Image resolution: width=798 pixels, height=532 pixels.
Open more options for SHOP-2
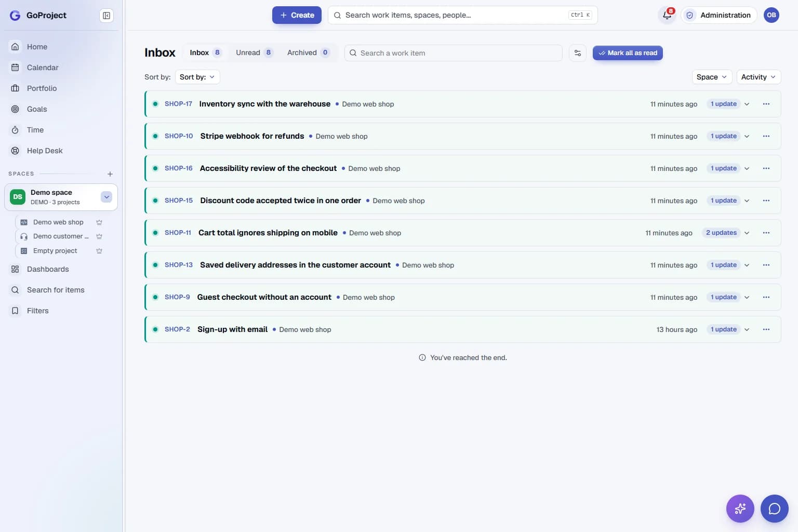pos(766,329)
